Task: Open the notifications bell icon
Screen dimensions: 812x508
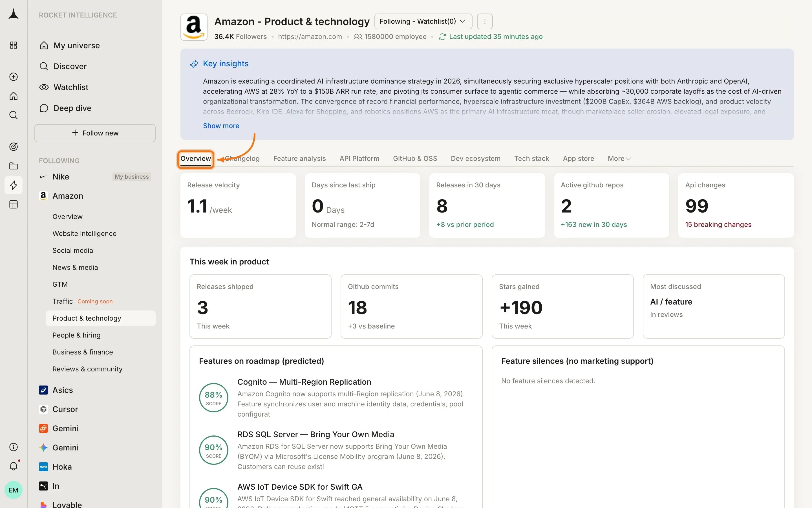Action: [14, 466]
